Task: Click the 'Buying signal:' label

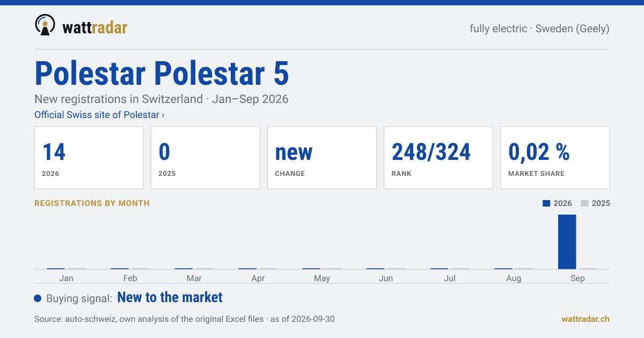Action: (x=79, y=298)
